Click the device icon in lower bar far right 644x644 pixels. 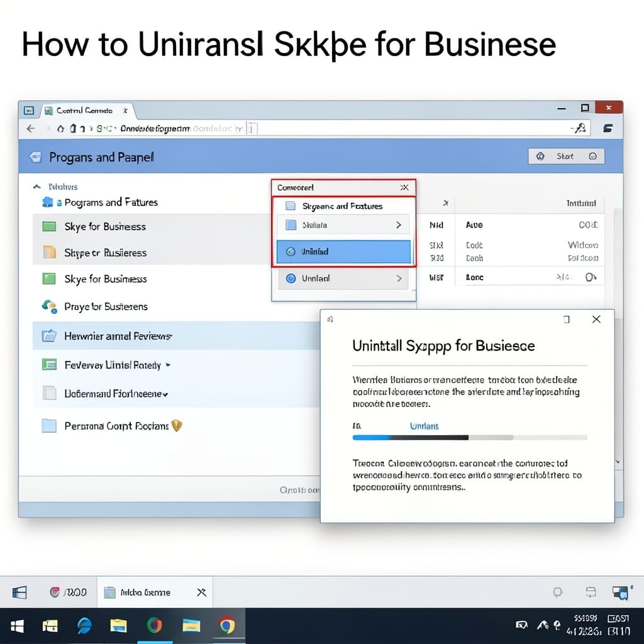[x=621, y=592]
